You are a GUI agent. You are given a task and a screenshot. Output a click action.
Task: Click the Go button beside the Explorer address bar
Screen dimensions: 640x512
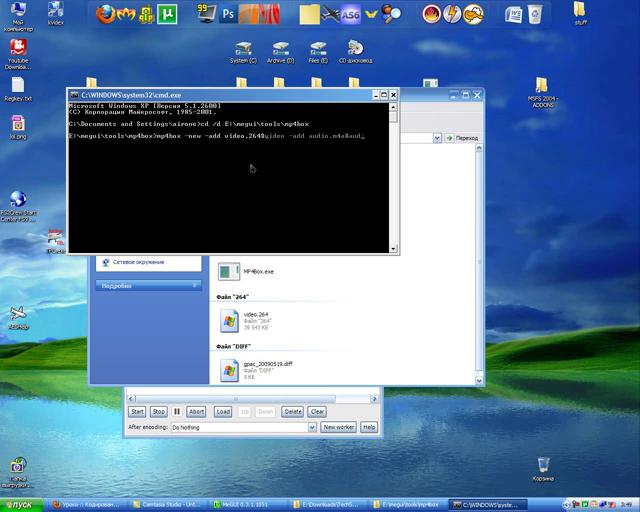[461, 138]
